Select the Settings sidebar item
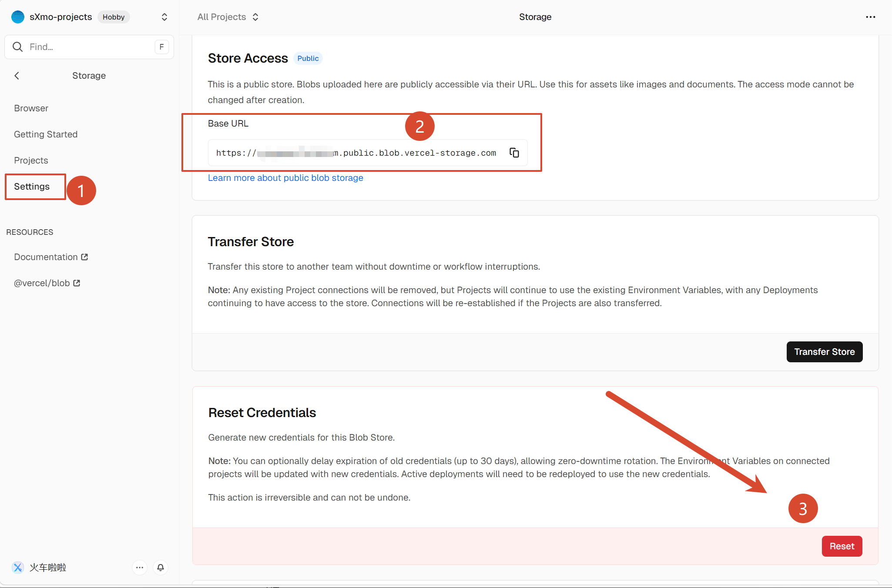This screenshot has height=588, width=892. [x=32, y=187]
